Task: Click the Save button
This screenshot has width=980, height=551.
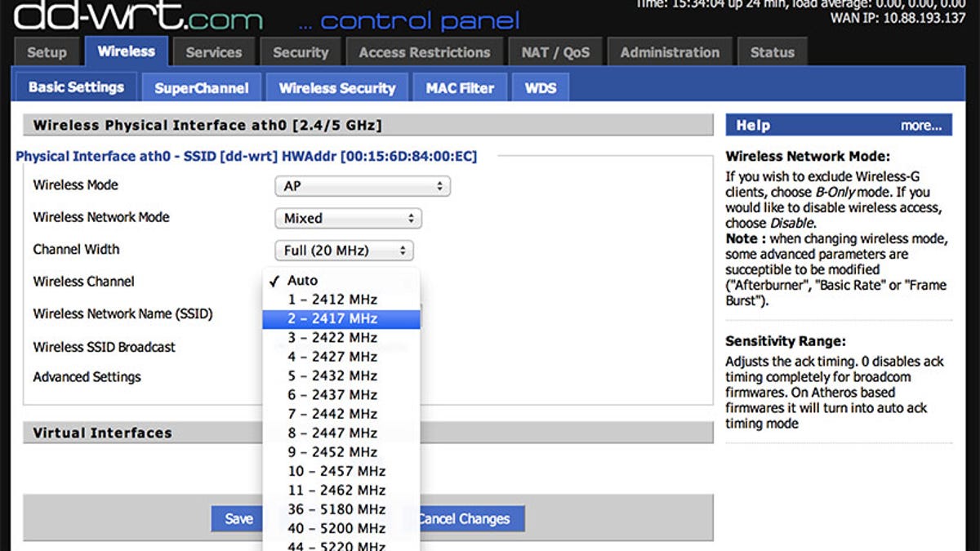Action: pos(238,518)
